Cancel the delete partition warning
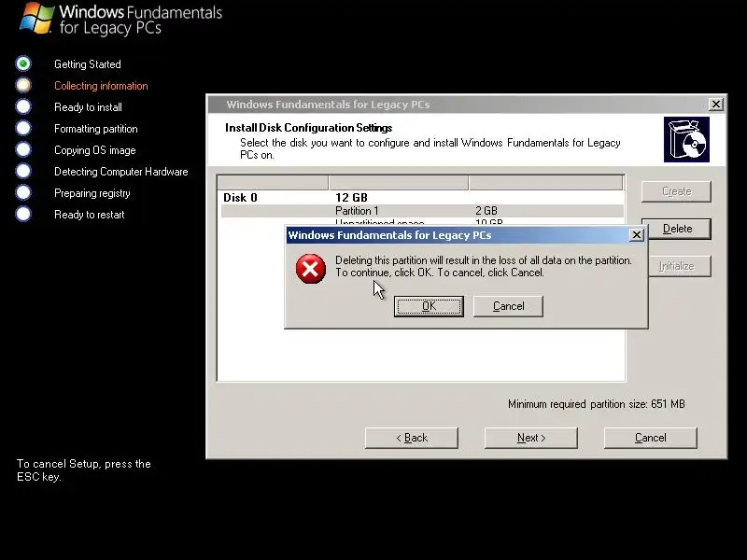Viewport: 747px width, 560px height. pos(508,306)
